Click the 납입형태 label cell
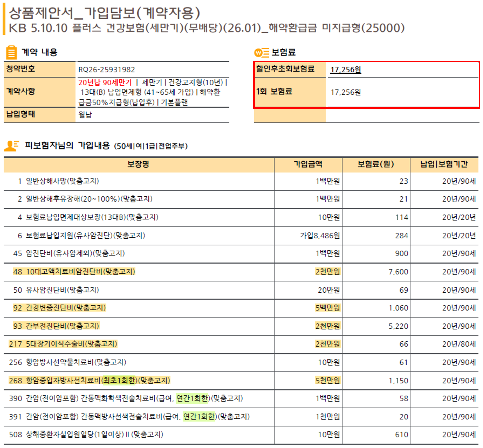Viewport: 483px width, 448px height. 40,115
